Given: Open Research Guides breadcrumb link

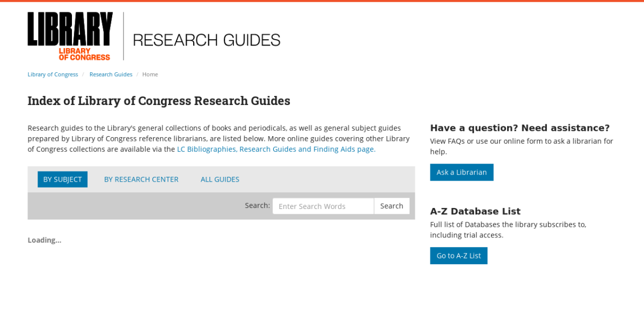Looking at the screenshot, I should 111,74.
